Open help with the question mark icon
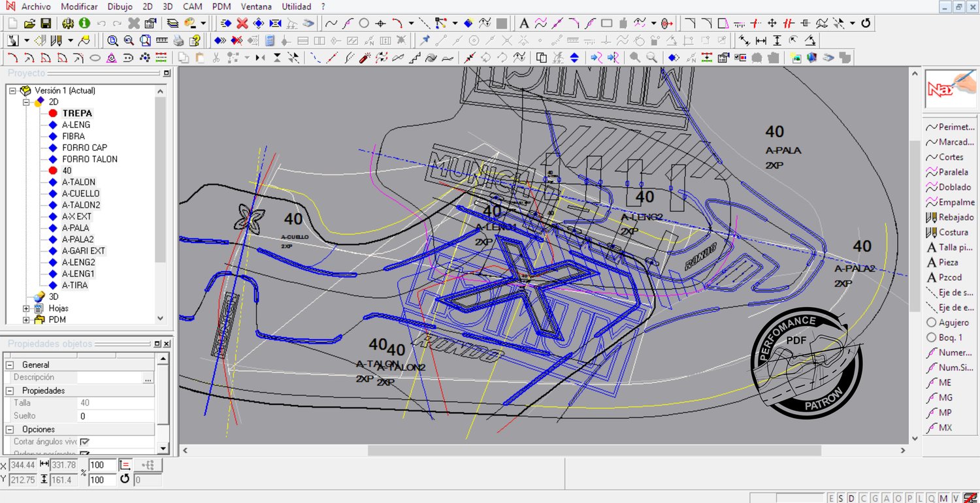980x503 pixels. click(194, 41)
